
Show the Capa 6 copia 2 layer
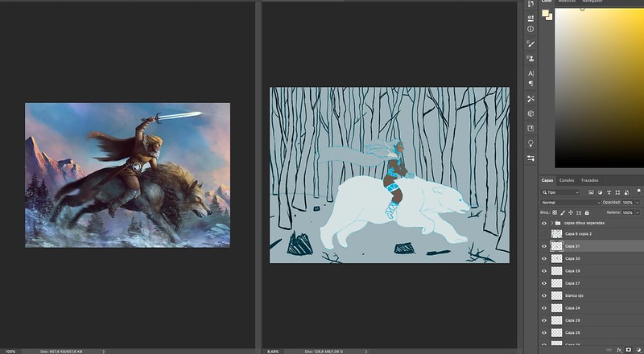point(544,233)
